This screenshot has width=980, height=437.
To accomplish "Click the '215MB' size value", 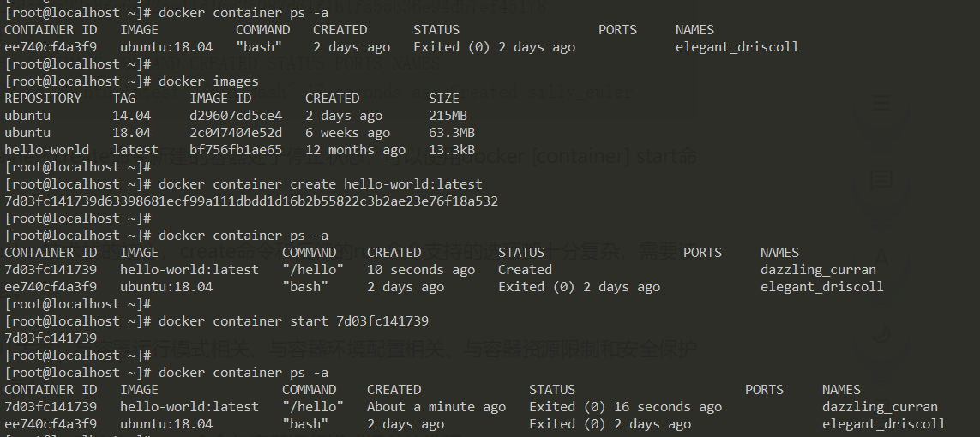I will tap(448, 116).
